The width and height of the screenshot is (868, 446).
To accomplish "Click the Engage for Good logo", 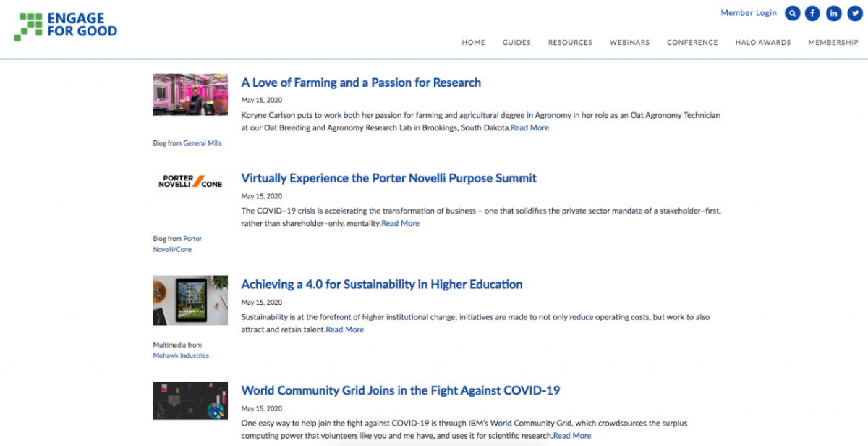I will pos(66,25).
